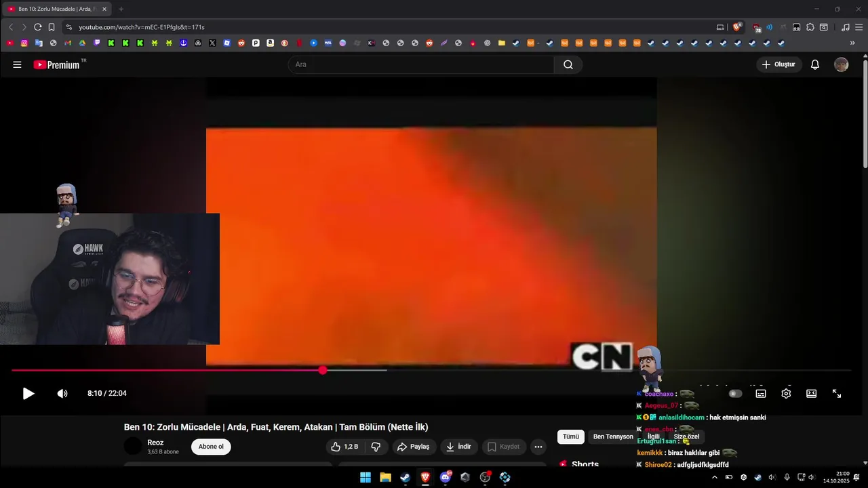Open YouTube notifications bell
868x488 pixels.
815,64
